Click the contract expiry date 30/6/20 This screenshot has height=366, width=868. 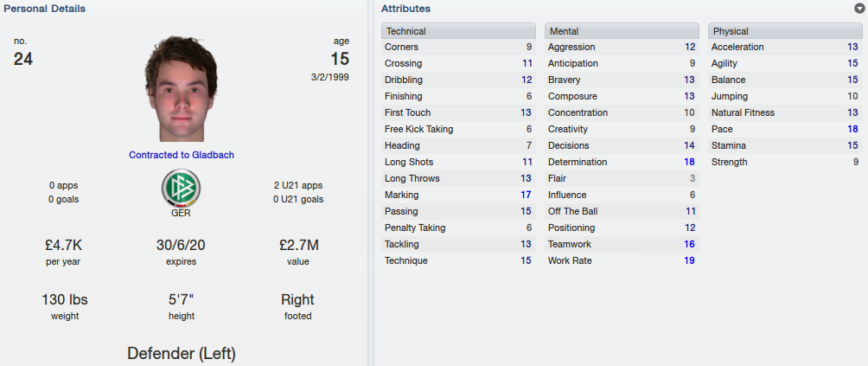point(181,245)
